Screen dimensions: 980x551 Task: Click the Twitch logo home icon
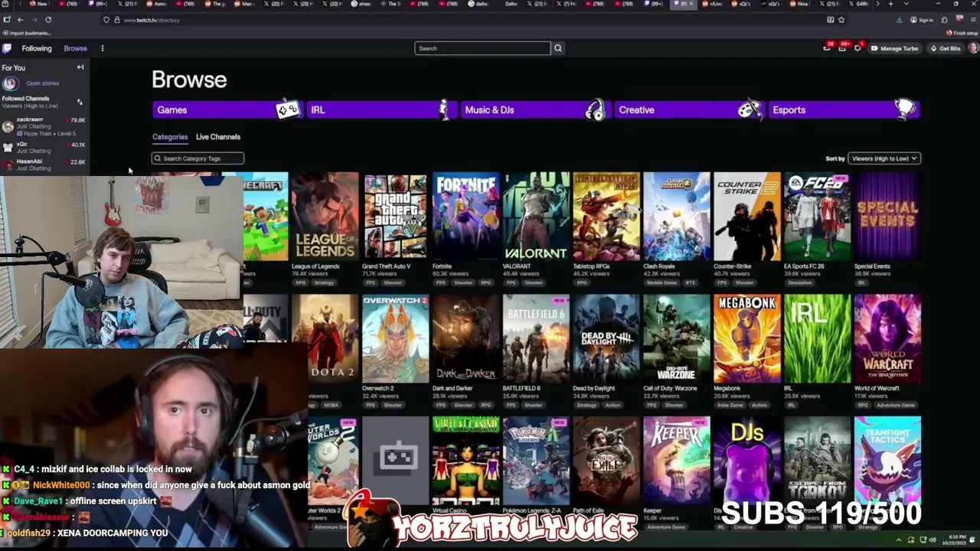[7, 48]
